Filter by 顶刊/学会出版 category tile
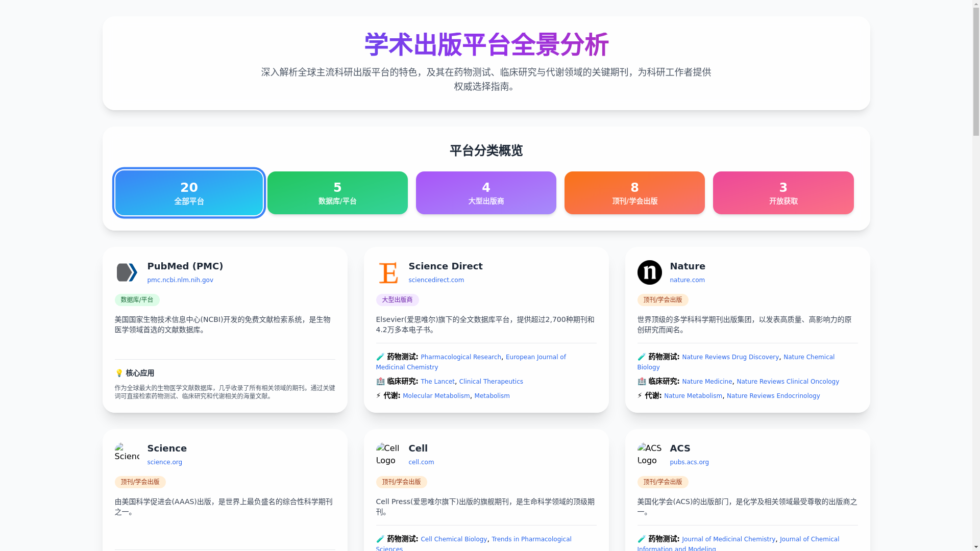 tap(634, 193)
